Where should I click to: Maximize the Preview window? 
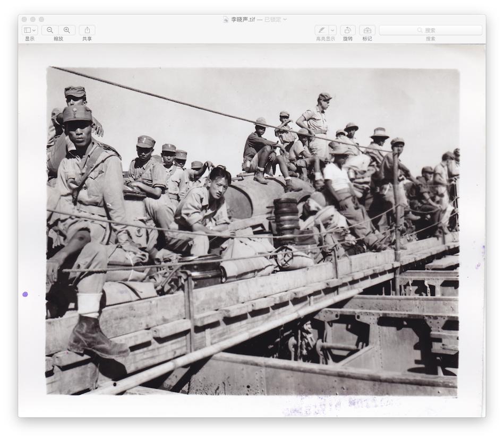(x=41, y=20)
